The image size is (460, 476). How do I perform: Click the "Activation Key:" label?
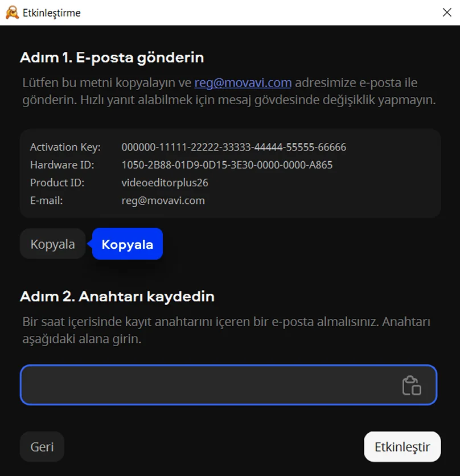coord(65,147)
